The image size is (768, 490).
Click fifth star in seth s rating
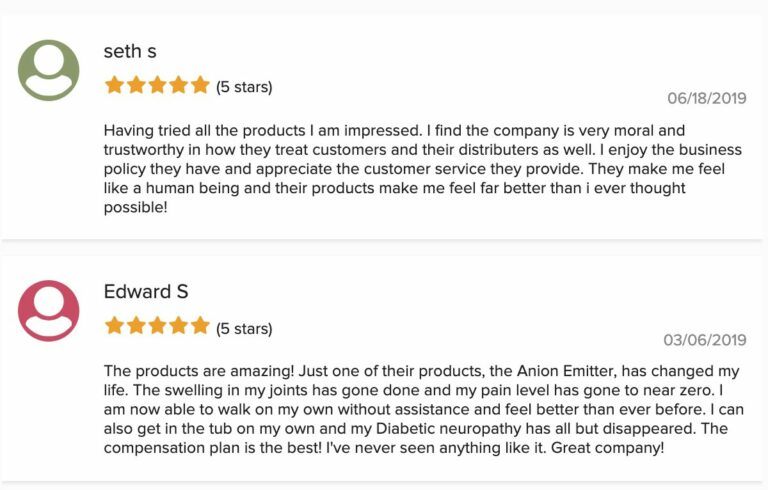200,85
